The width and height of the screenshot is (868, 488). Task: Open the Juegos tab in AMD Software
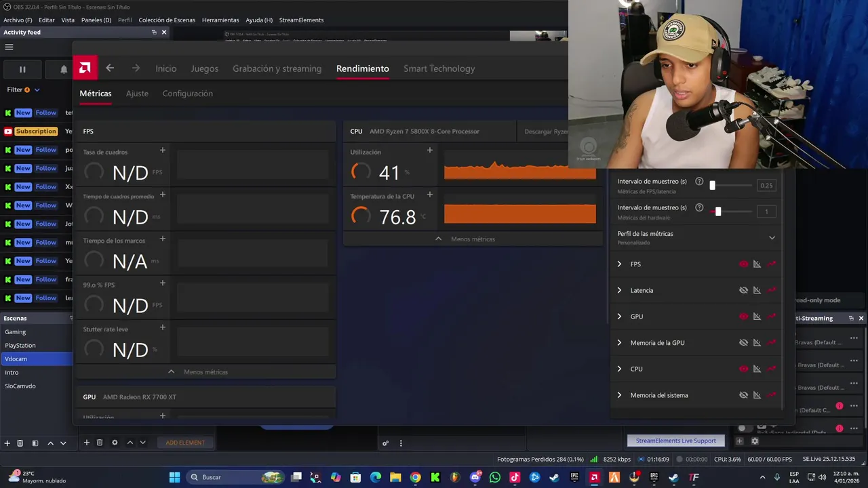(x=204, y=68)
